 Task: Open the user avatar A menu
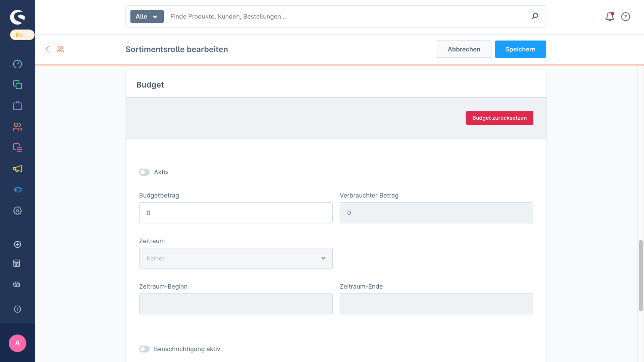tap(17, 343)
